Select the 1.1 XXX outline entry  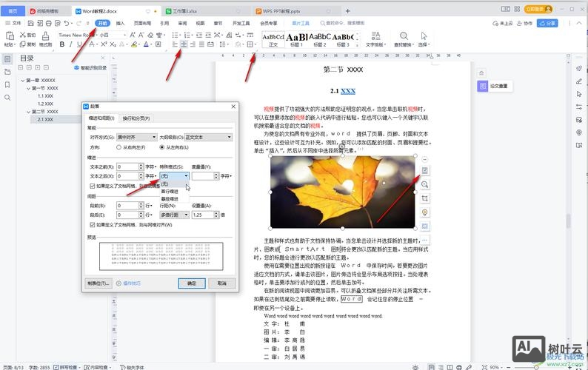pos(45,96)
